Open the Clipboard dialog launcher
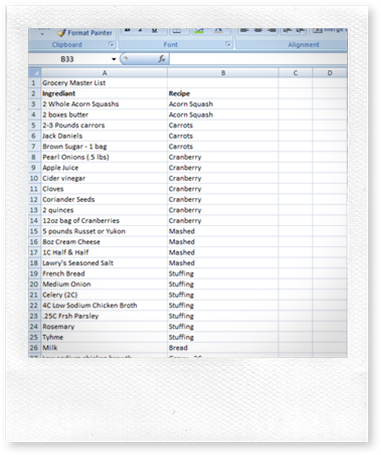The width and height of the screenshot is (381, 455). click(111, 44)
